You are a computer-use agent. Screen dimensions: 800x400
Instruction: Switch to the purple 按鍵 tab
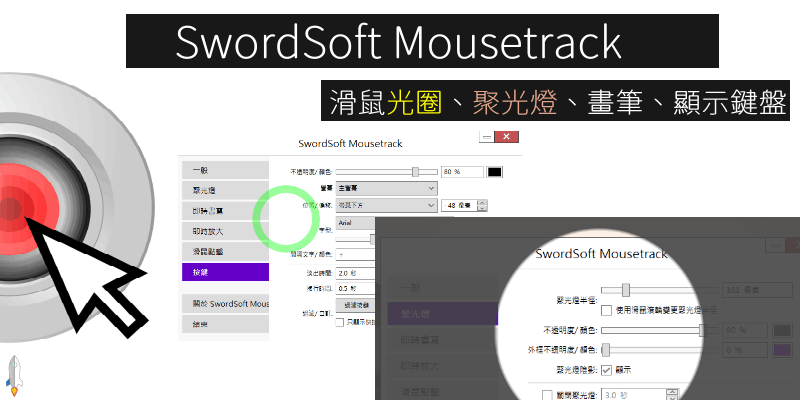[x=224, y=271]
